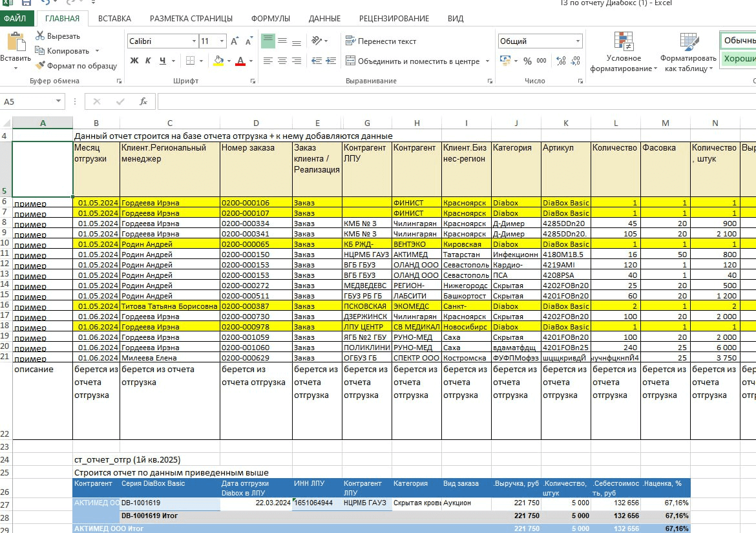Switch to the ВСТАВКА tab
Image resolution: width=756 pixels, height=533 pixels.
[114, 18]
